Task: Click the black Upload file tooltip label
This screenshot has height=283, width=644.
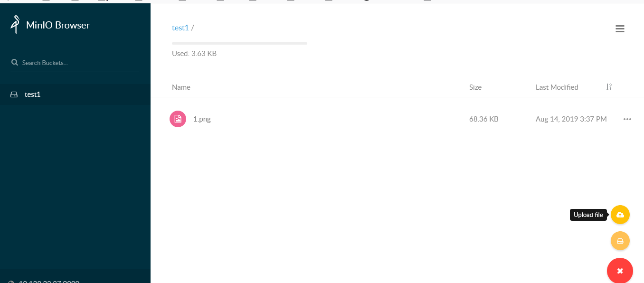Action: (588, 215)
